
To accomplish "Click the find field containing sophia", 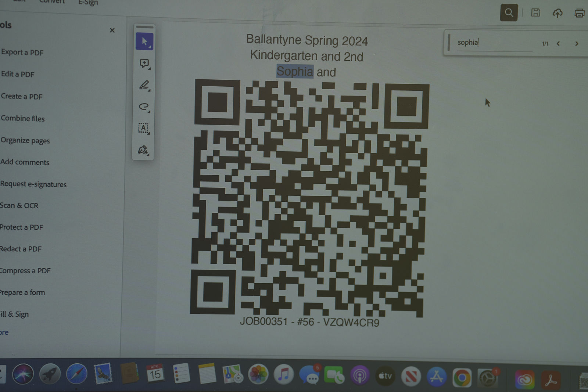I will [x=495, y=43].
